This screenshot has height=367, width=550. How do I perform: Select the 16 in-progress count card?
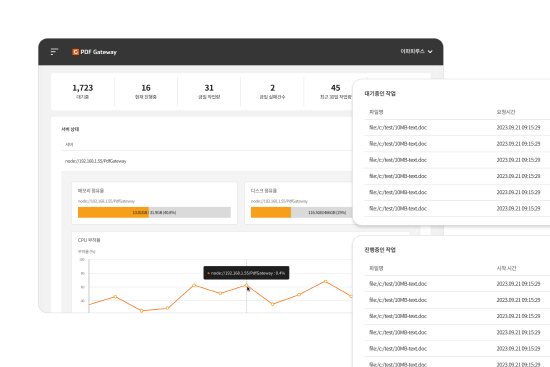tap(146, 91)
